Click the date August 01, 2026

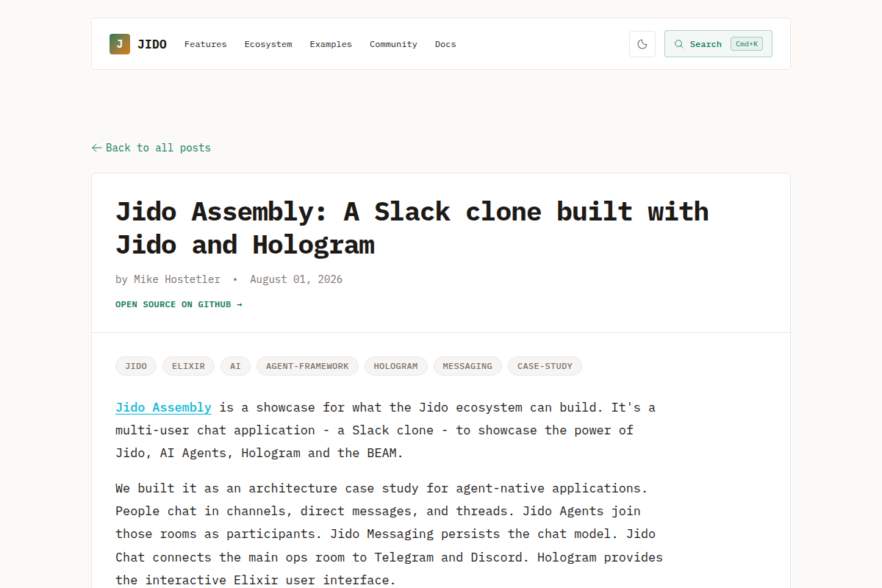[x=296, y=279]
